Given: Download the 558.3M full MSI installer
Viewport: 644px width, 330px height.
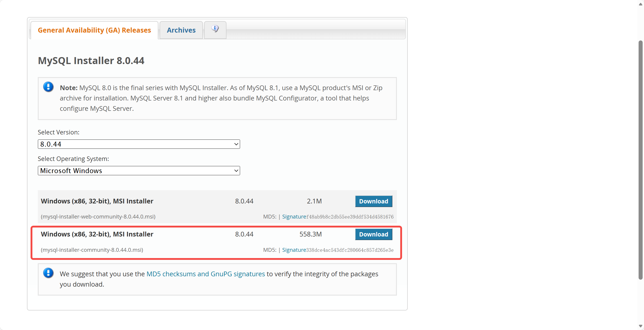Looking at the screenshot, I should [373, 234].
